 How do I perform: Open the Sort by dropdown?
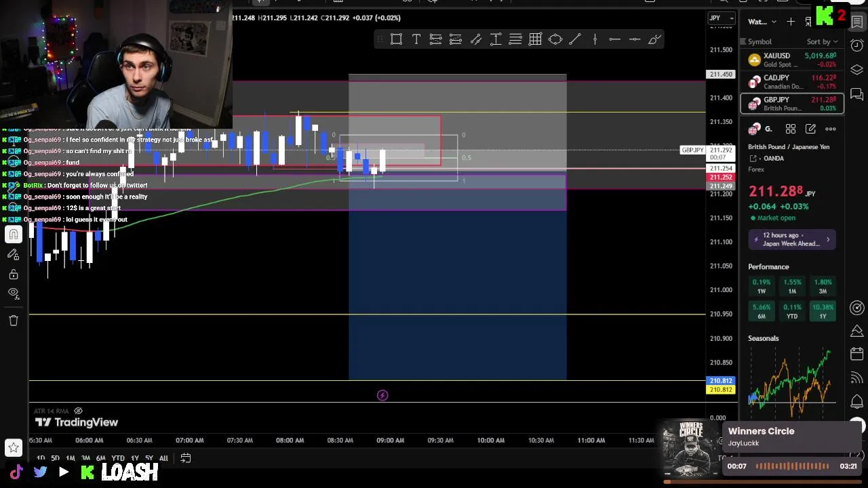point(823,42)
